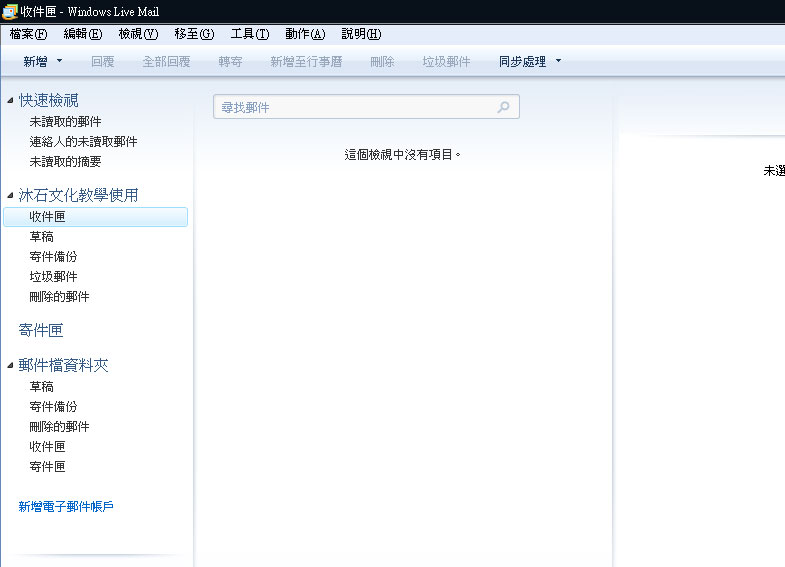Open the 檔案(F) menu
Screen dimensions: 785x567
click(x=28, y=34)
